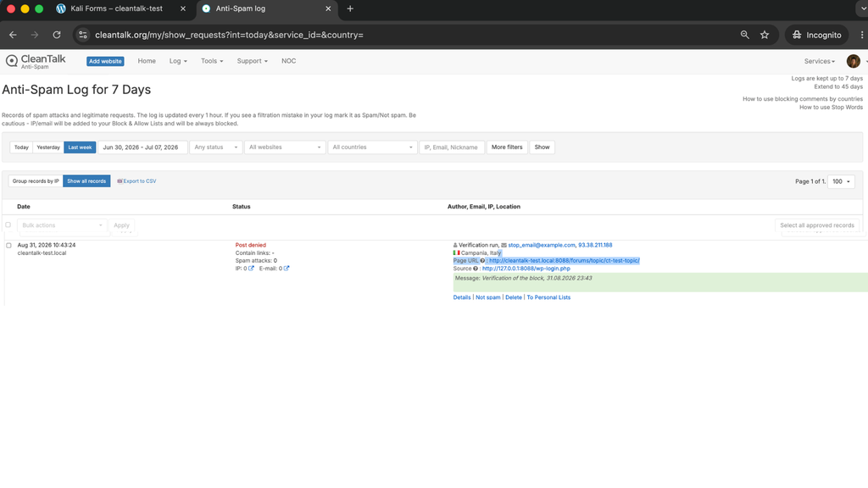Filter log to Today

coord(21,147)
